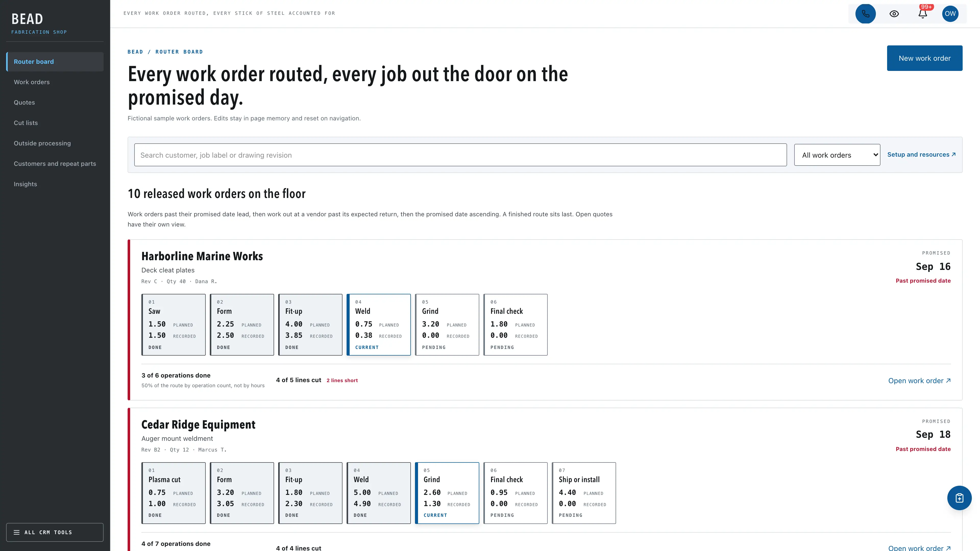Image resolution: width=980 pixels, height=551 pixels.
Task: Open the OW user avatar menu
Action: point(950,14)
